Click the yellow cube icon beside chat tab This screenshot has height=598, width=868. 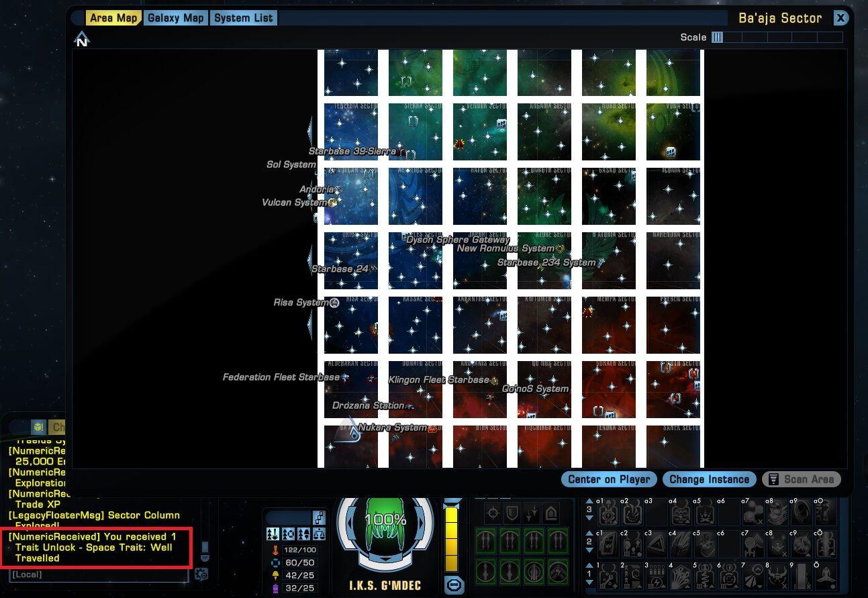click(x=38, y=428)
